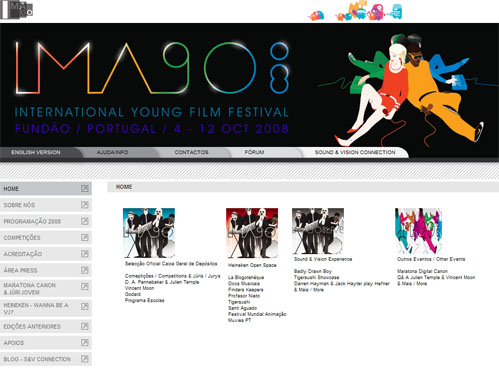Click & Mais / More under Outros Eventos

(412, 284)
